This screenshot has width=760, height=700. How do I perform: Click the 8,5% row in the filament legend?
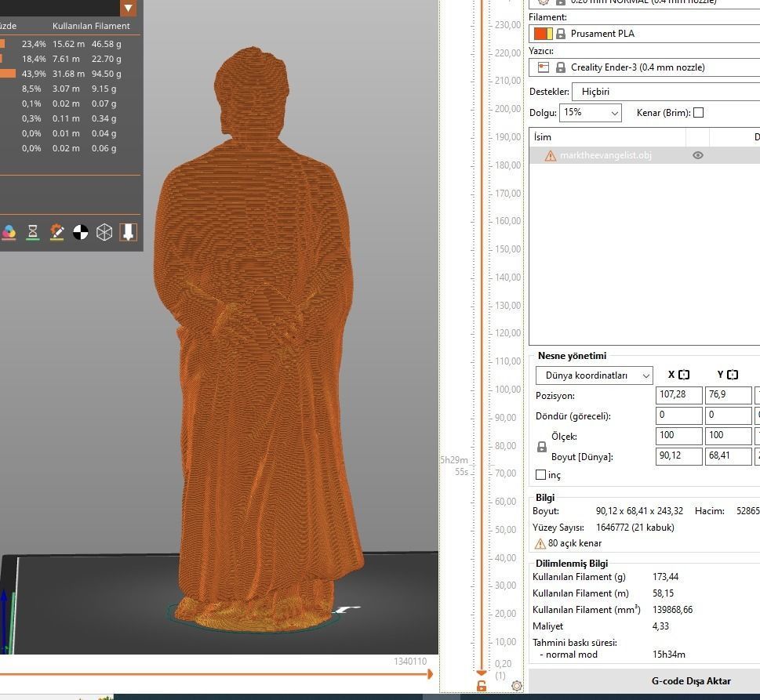pyautogui.click(x=71, y=89)
